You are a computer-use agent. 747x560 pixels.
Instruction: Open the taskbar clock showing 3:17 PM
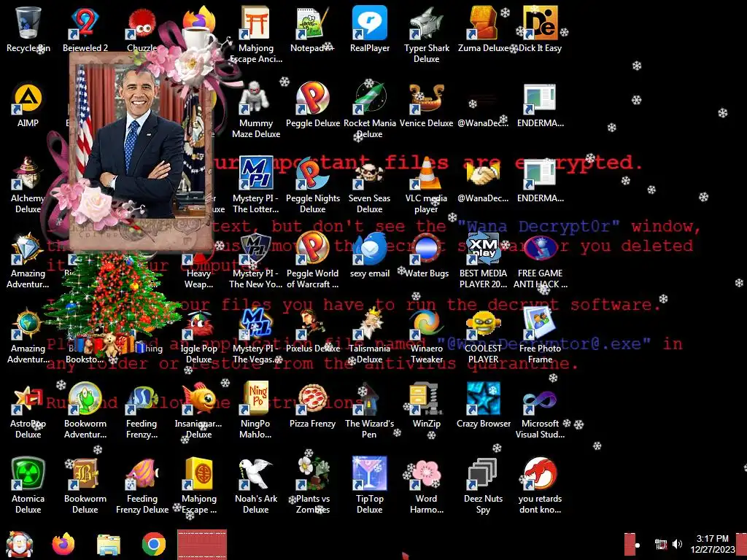point(712,544)
